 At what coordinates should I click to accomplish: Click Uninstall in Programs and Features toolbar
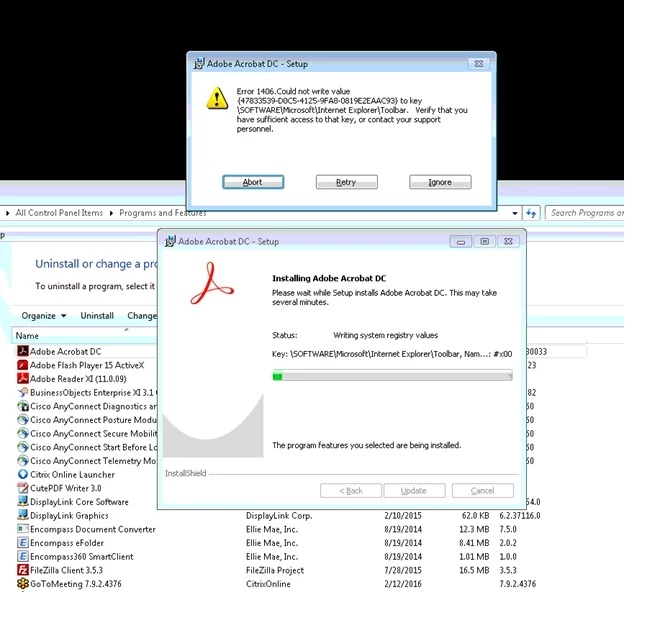(97, 316)
